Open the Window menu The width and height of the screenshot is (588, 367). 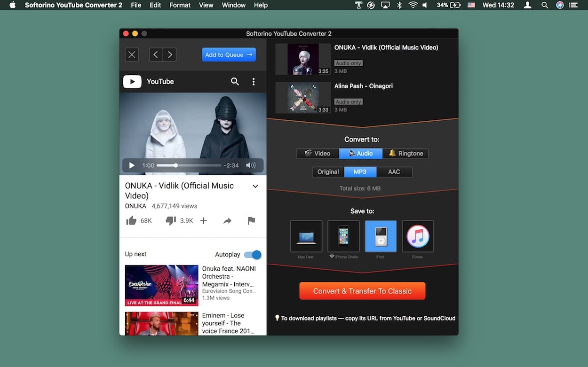233,5
